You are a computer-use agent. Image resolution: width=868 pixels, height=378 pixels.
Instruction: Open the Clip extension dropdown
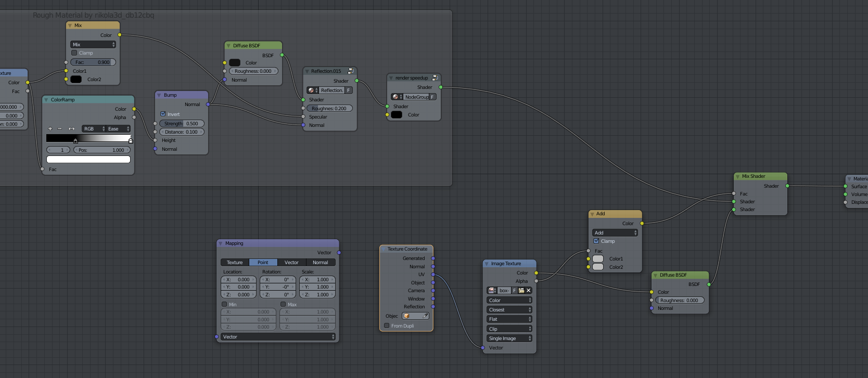click(x=509, y=329)
